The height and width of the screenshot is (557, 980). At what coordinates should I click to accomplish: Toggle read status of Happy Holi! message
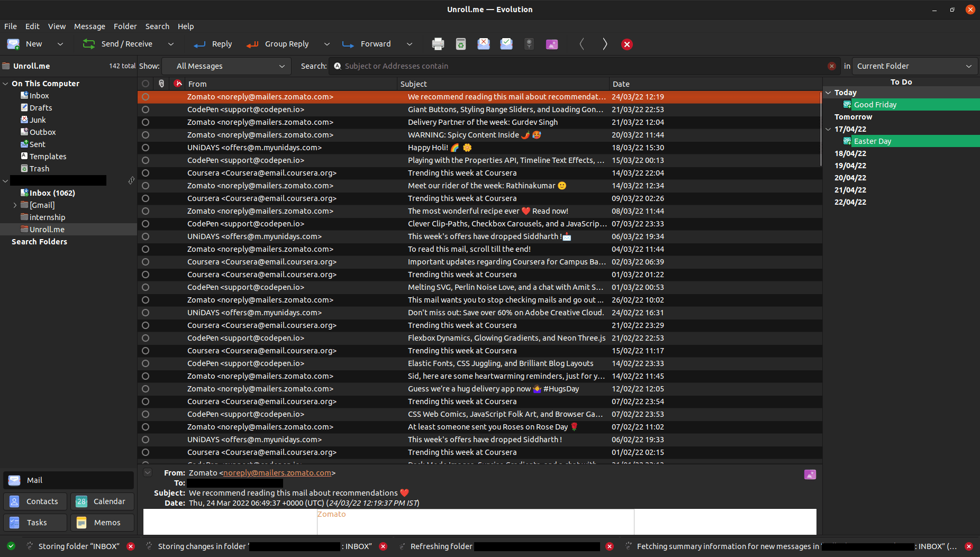click(146, 148)
